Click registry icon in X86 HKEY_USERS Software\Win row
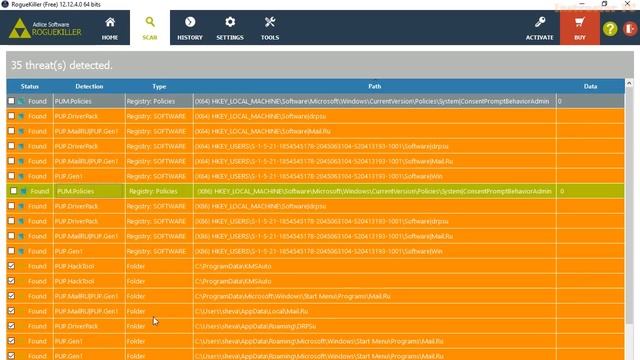Image resolution: width=640 pixels, height=360 pixels. 21,251
